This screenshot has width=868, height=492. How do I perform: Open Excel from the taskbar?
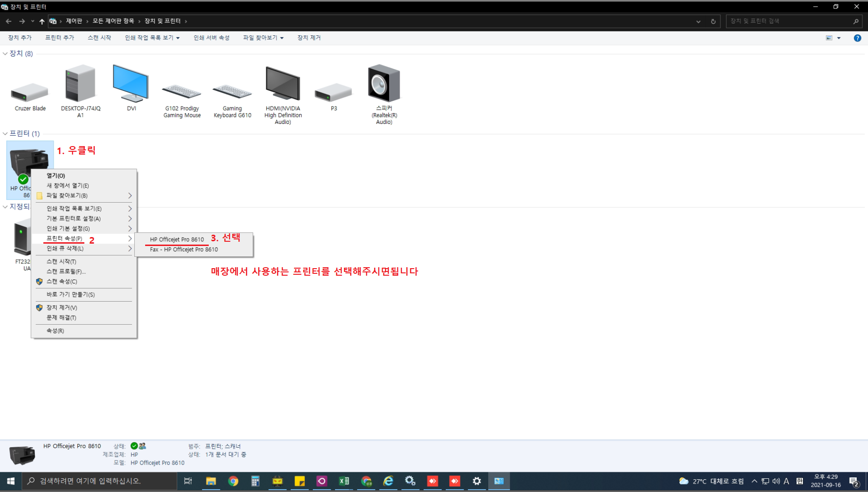click(344, 481)
